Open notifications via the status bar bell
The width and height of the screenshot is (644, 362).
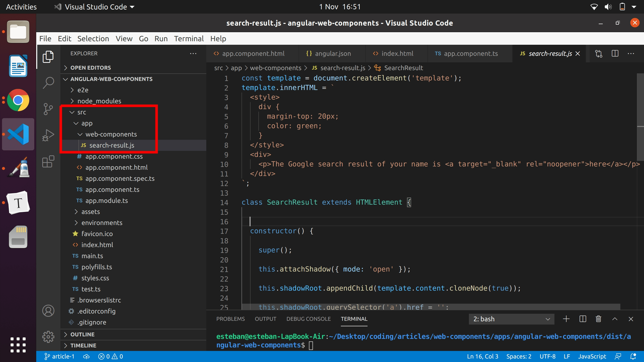[633, 356]
